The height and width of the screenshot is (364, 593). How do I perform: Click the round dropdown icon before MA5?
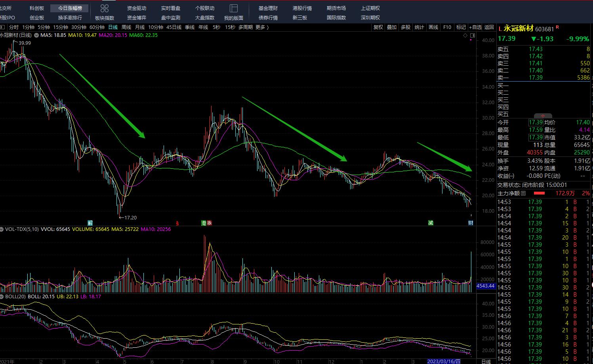pyautogui.click(x=36, y=35)
